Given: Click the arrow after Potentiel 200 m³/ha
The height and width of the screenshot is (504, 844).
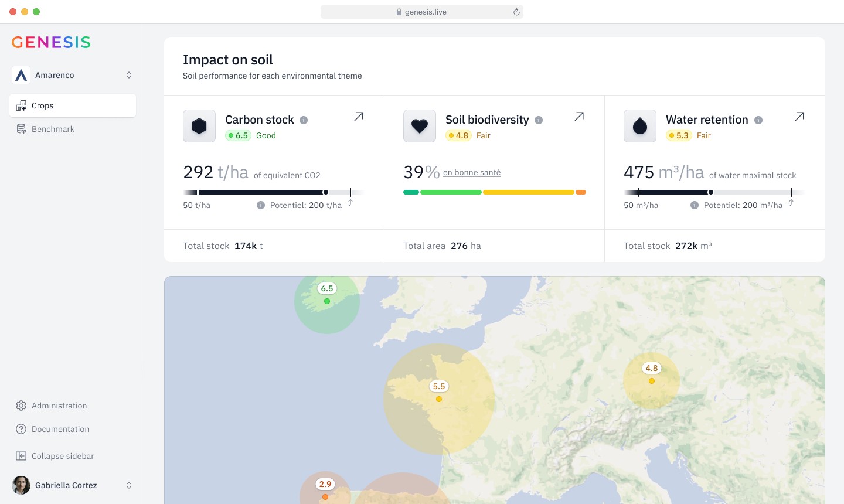Looking at the screenshot, I should coord(790,203).
